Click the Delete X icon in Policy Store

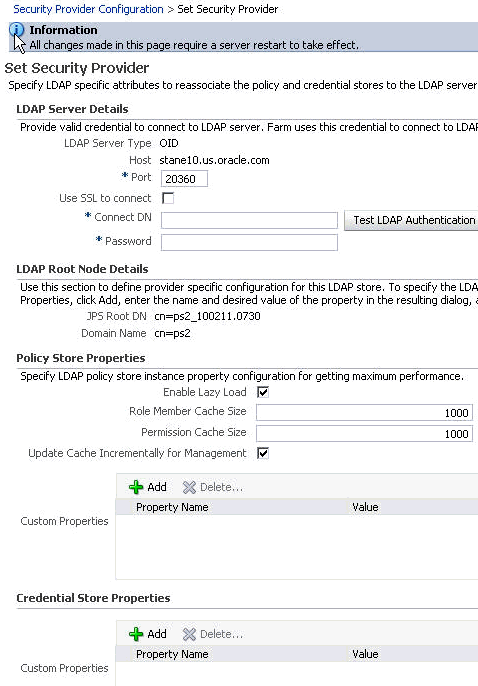click(x=189, y=487)
